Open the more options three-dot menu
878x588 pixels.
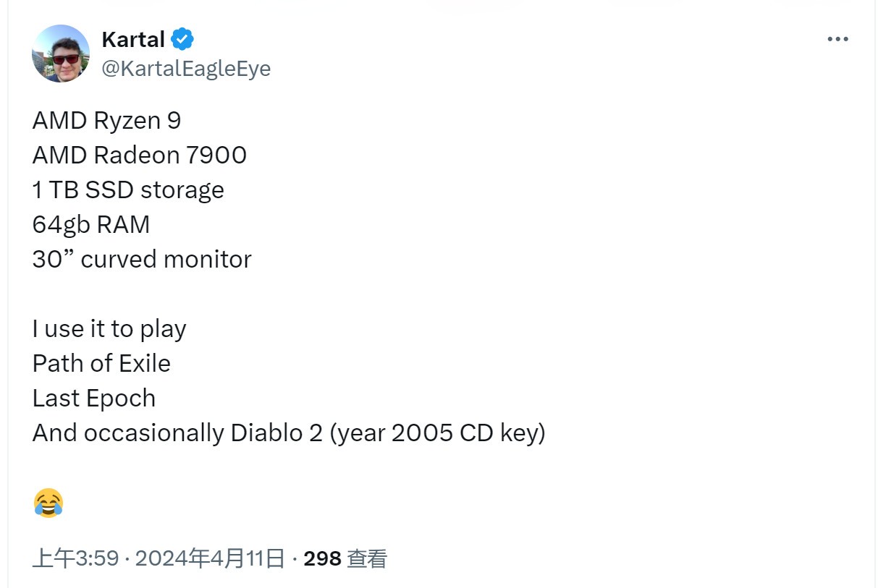pos(837,39)
